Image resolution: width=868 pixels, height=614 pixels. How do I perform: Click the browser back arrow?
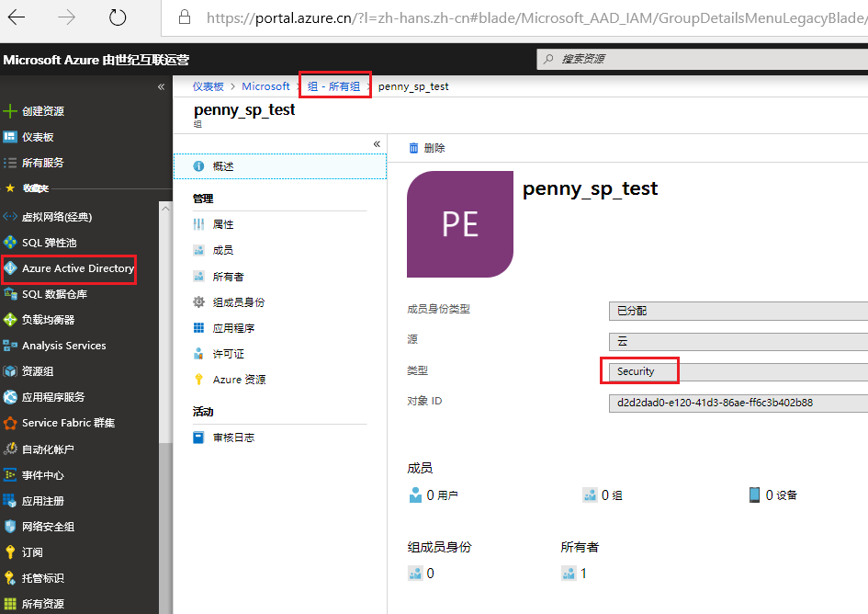click(x=17, y=17)
